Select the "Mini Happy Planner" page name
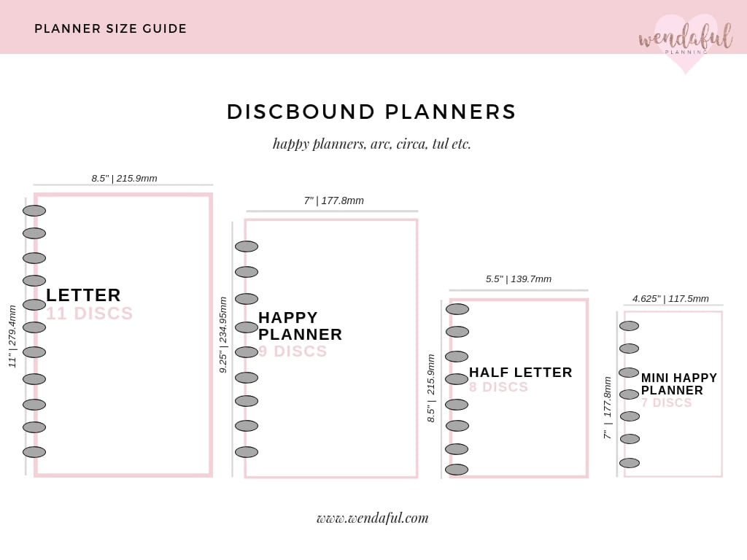This screenshot has width=747, height=560. click(679, 384)
